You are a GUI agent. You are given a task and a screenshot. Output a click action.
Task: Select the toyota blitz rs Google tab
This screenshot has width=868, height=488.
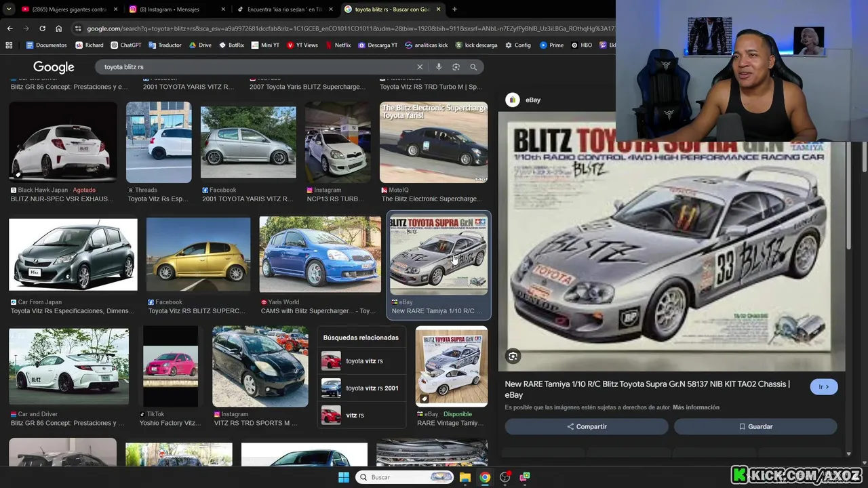tap(392, 9)
